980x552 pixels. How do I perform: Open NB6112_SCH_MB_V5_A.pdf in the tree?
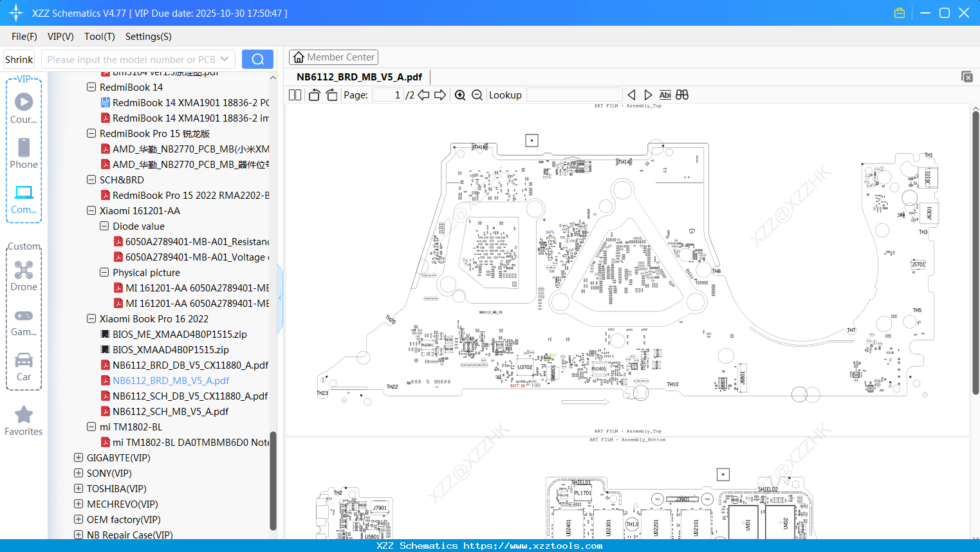[x=171, y=411]
